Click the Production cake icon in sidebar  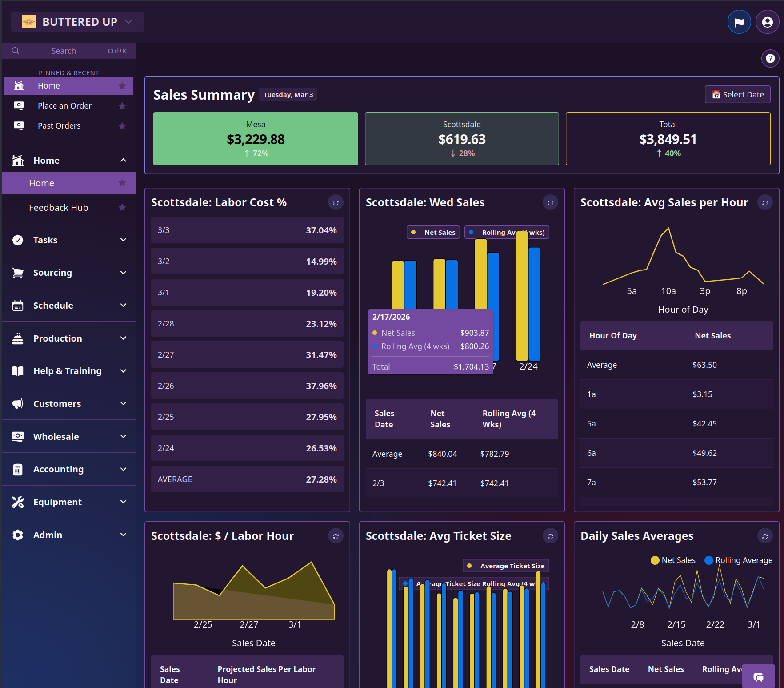[x=17, y=338]
